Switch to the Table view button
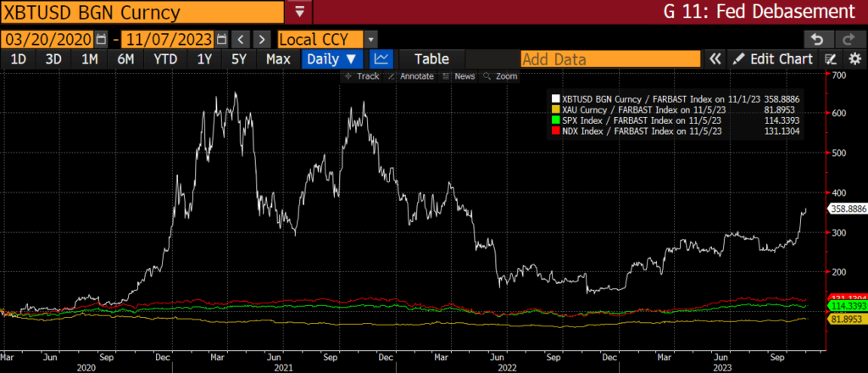Image resolution: width=868 pixels, height=373 pixels. pos(431,59)
